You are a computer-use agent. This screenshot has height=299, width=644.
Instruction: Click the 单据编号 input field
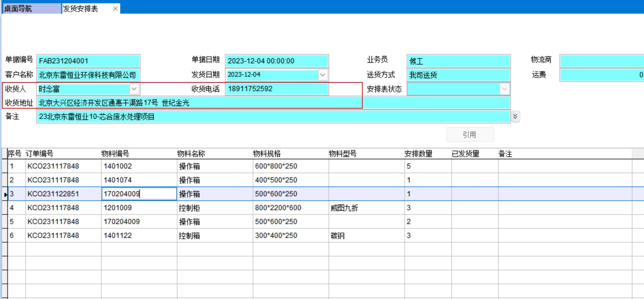[88, 61]
